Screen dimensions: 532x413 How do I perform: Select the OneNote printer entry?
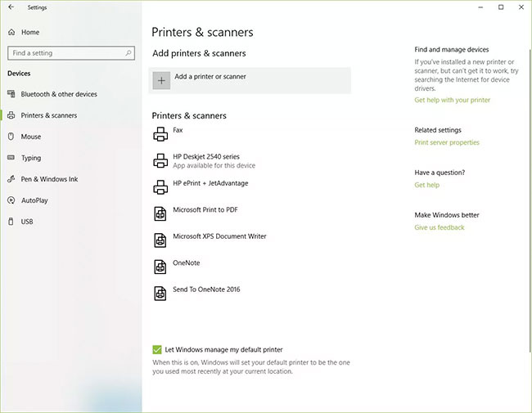coord(187,263)
